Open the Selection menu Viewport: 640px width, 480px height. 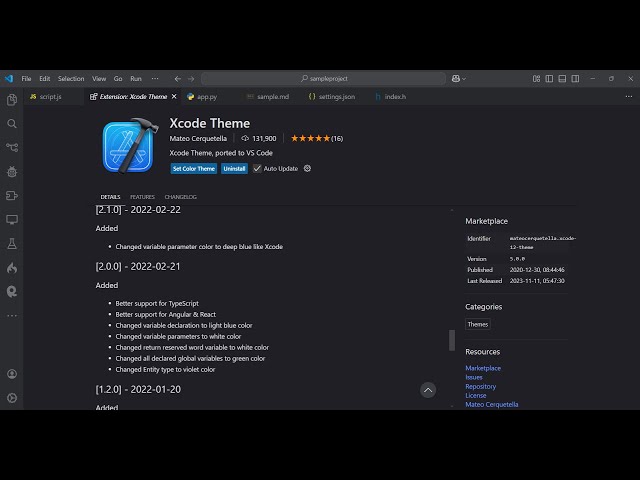[x=71, y=78]
